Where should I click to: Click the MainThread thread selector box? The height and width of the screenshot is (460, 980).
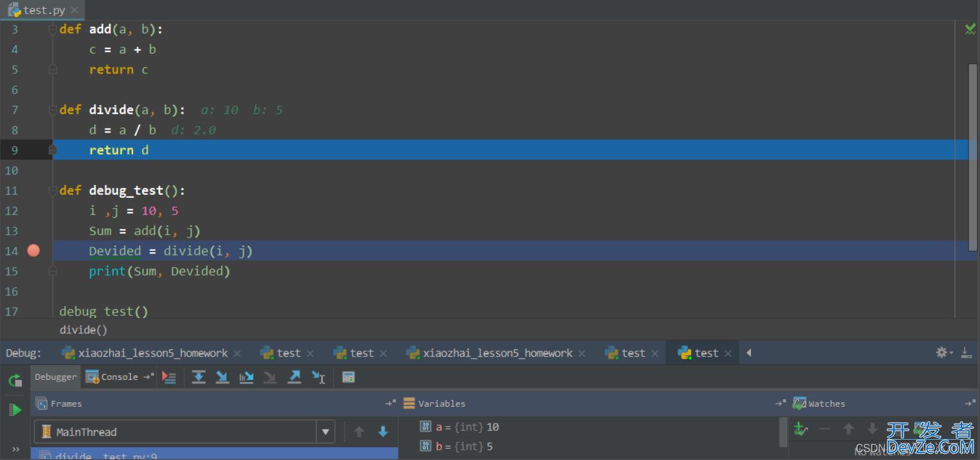click(x=184, y=431)
